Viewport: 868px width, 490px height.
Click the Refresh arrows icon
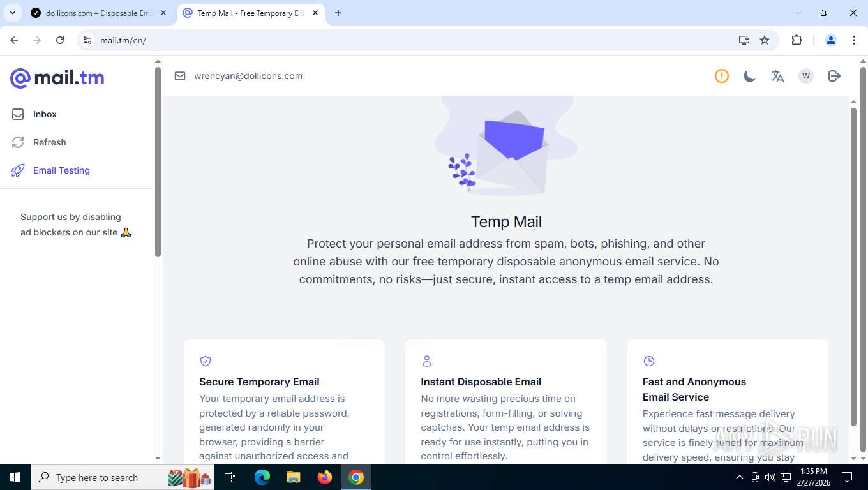point(18,142)
